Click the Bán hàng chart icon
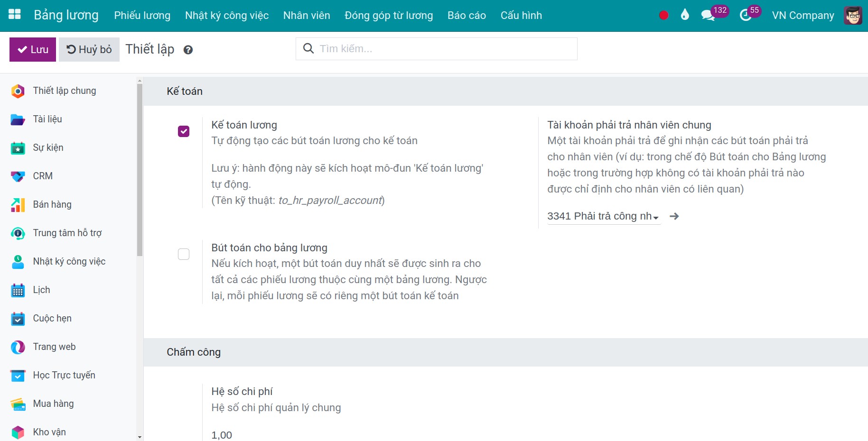 coord(18,205)
